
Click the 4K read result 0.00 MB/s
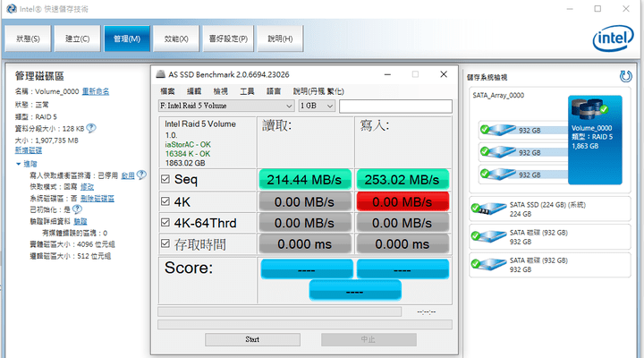coord(305,201)
